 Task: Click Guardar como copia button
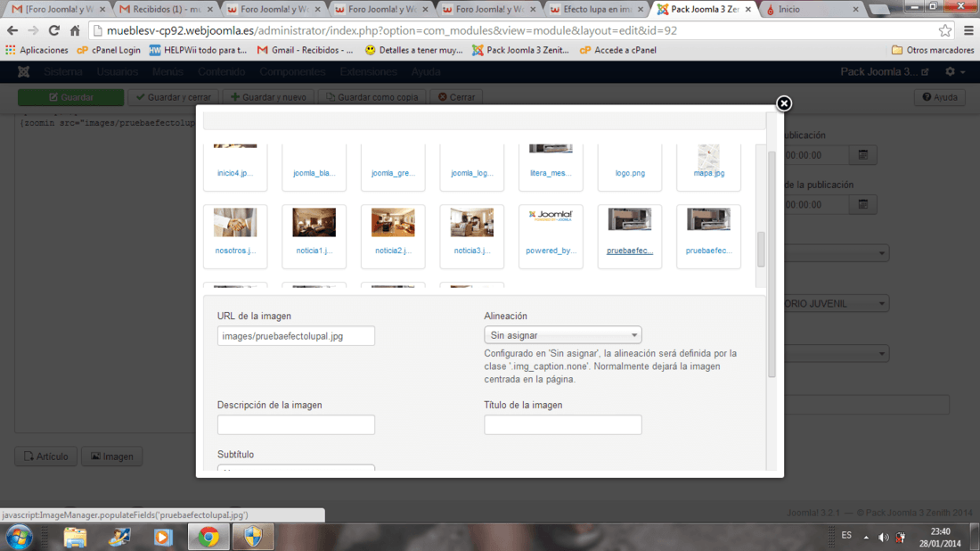coord(372,97)
